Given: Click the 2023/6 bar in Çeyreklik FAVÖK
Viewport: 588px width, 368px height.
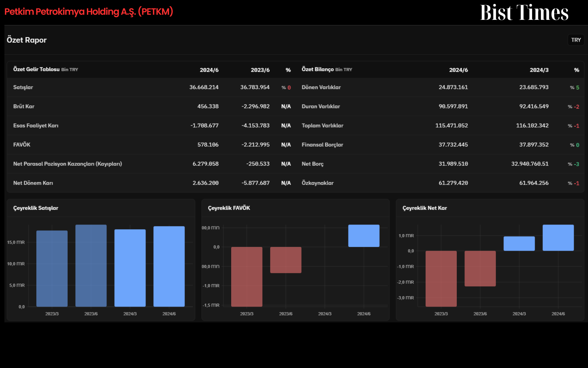Looking at the screenshot, I should [286, 260].
